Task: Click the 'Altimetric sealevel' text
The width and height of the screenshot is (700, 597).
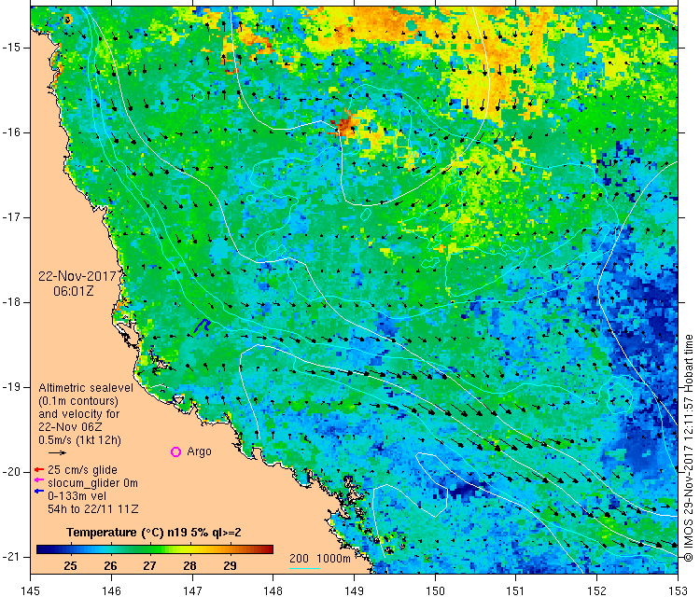Action: 86,388
